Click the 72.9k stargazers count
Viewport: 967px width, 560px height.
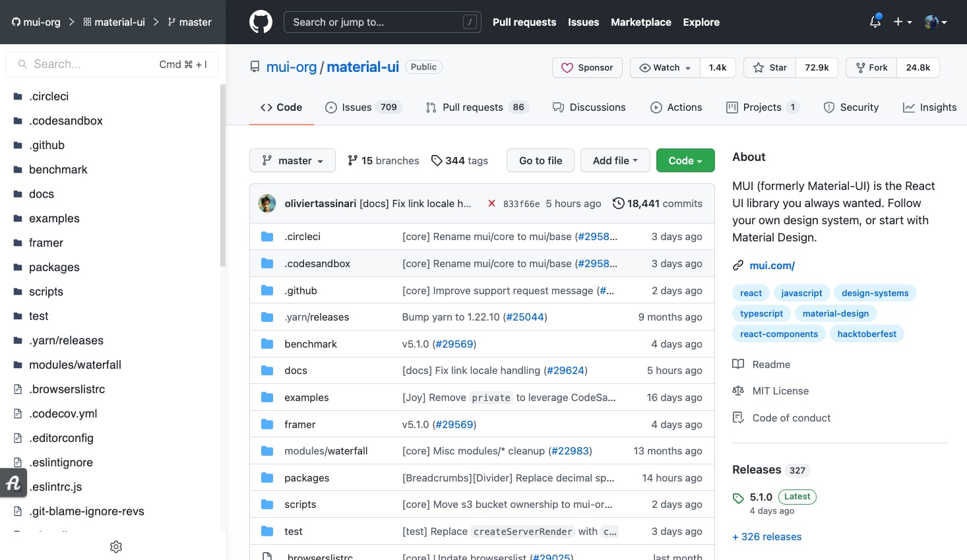(817, 67)
